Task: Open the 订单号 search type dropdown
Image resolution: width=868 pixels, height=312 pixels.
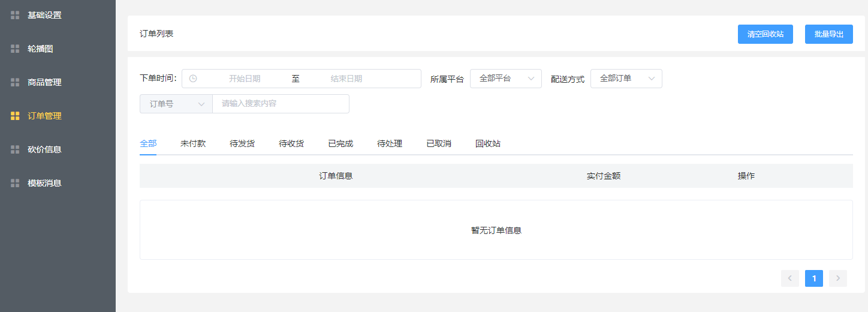Action: 176,104
